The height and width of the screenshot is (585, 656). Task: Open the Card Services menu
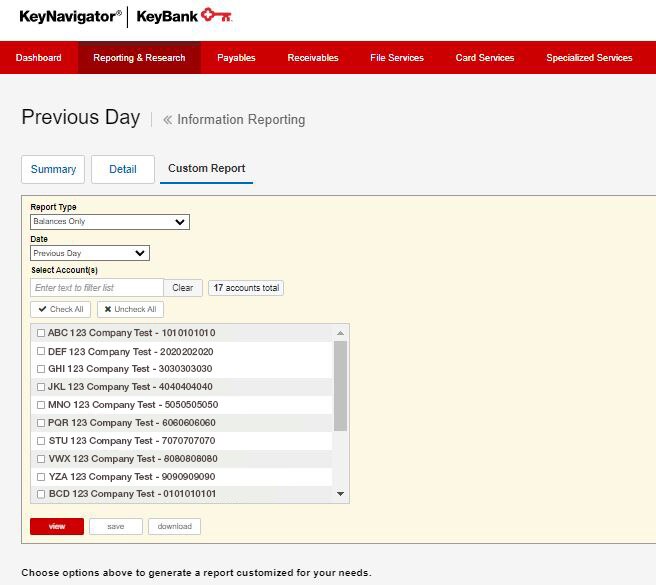pyautogui.click(x=484, y=58)
